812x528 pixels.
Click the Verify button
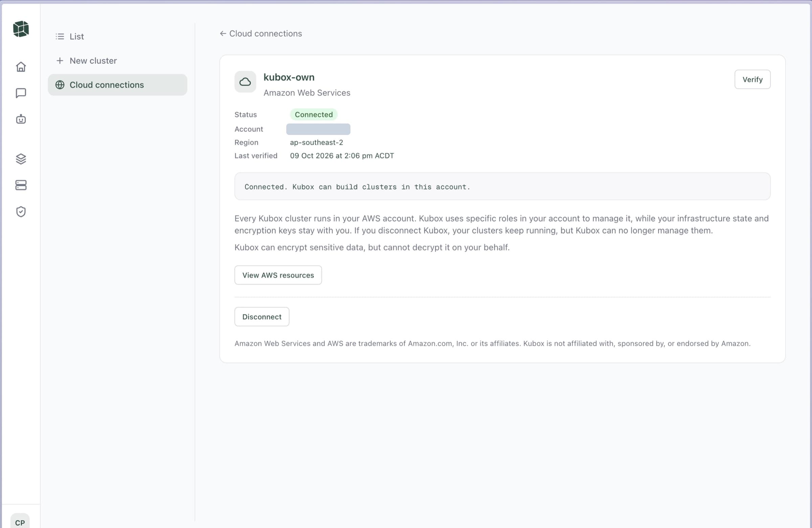point(752,79)
